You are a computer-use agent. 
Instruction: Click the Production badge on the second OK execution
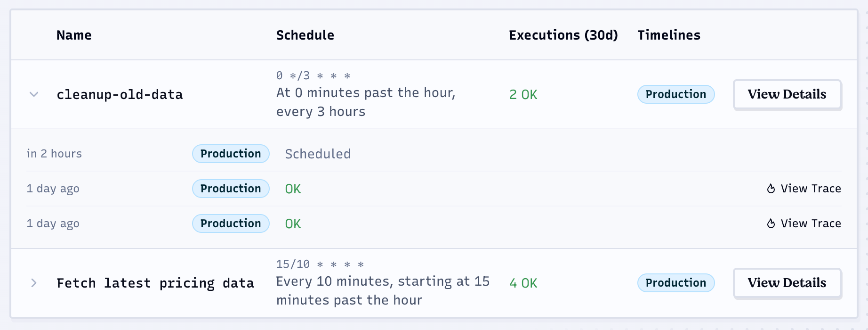[x=230, y=223]
